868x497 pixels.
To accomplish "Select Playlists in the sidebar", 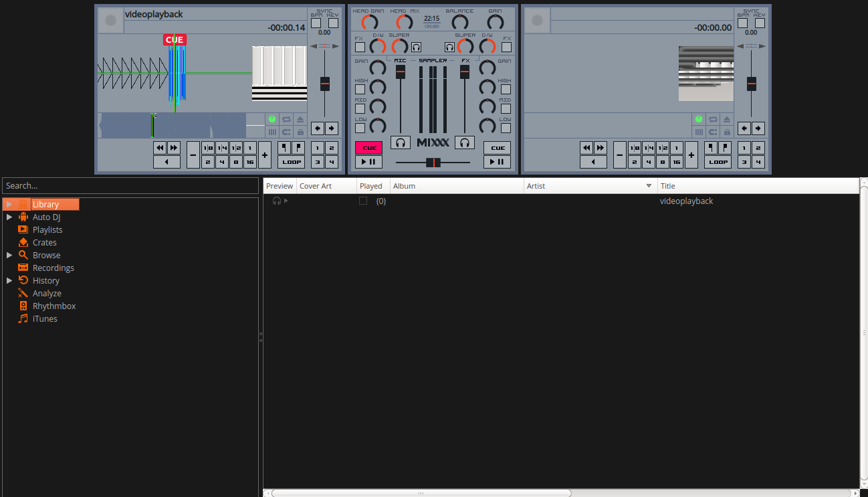I will pos(47,230).
